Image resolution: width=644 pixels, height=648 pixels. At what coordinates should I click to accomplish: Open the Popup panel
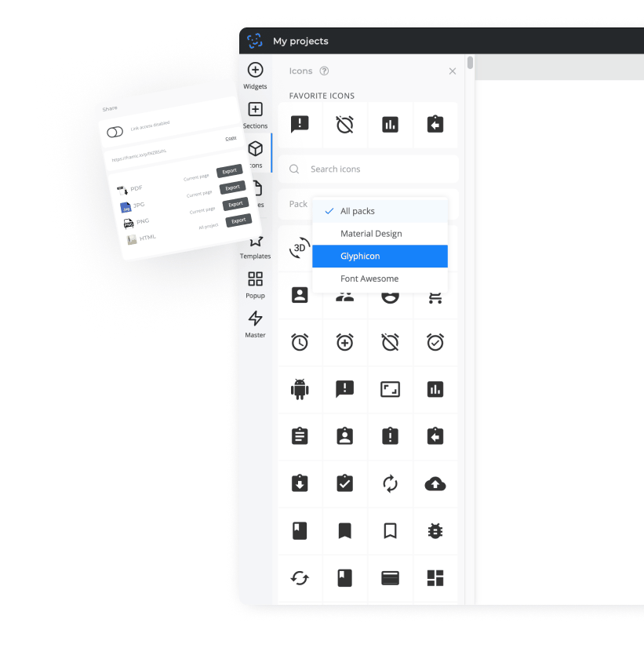point(255,285)
